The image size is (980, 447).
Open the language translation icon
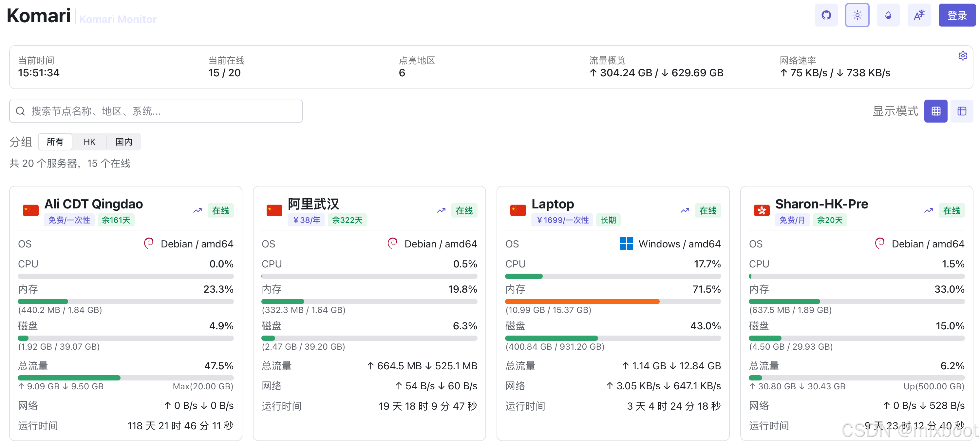pyautogui.click(x=919, y=15)
